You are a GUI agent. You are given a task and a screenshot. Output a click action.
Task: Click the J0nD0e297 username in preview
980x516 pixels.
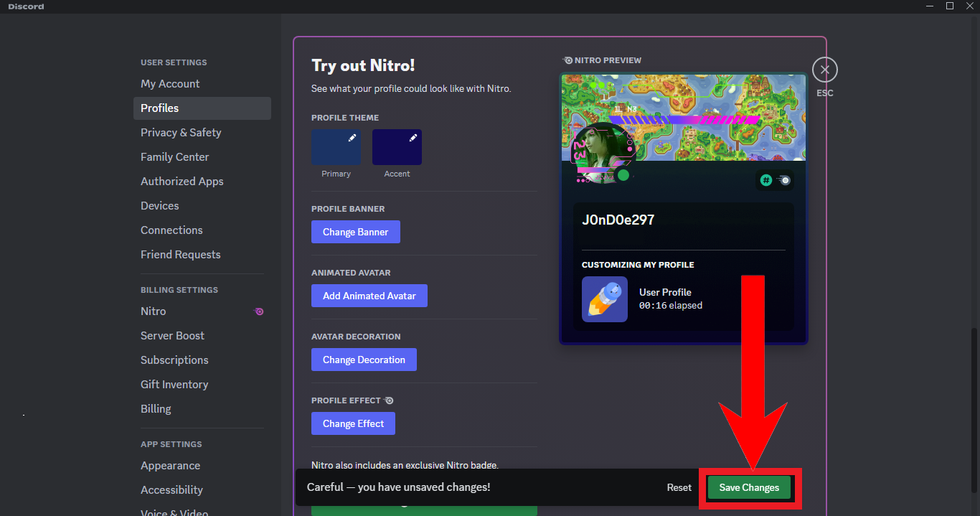coord(618,220)
